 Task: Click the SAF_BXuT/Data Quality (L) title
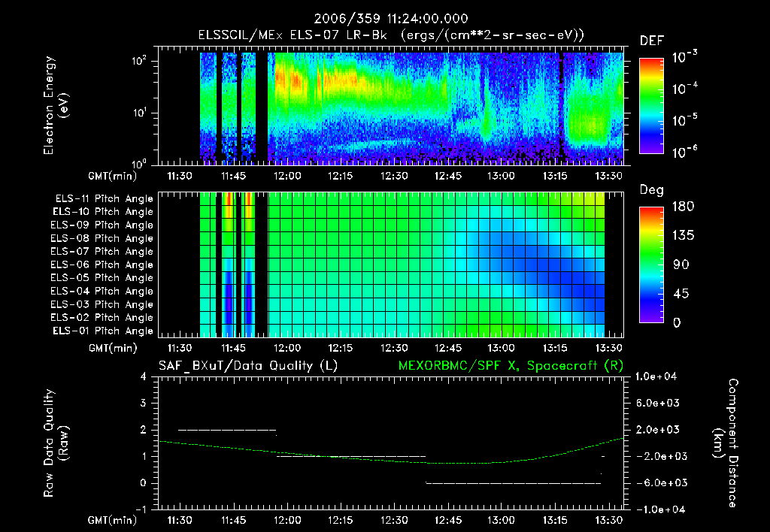tap(248, 366)
